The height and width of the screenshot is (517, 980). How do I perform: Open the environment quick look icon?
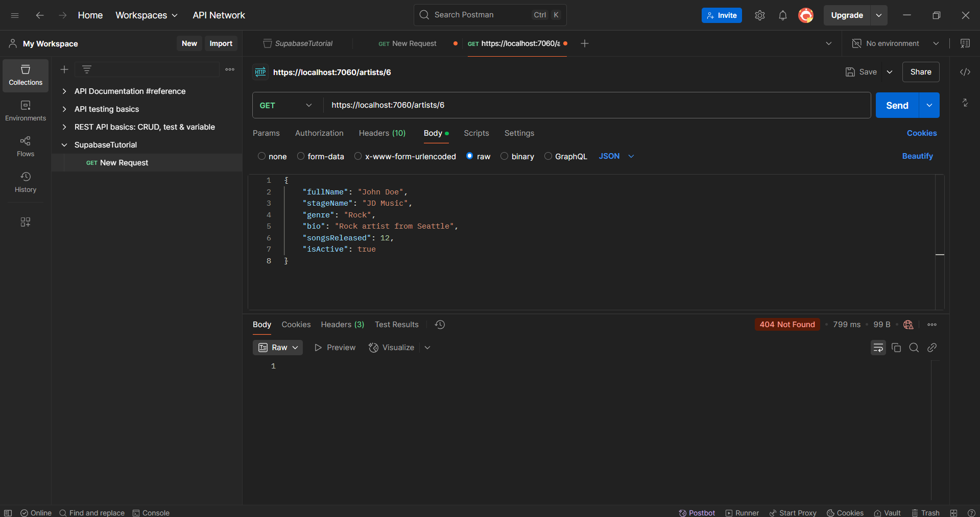coord(965,43)
